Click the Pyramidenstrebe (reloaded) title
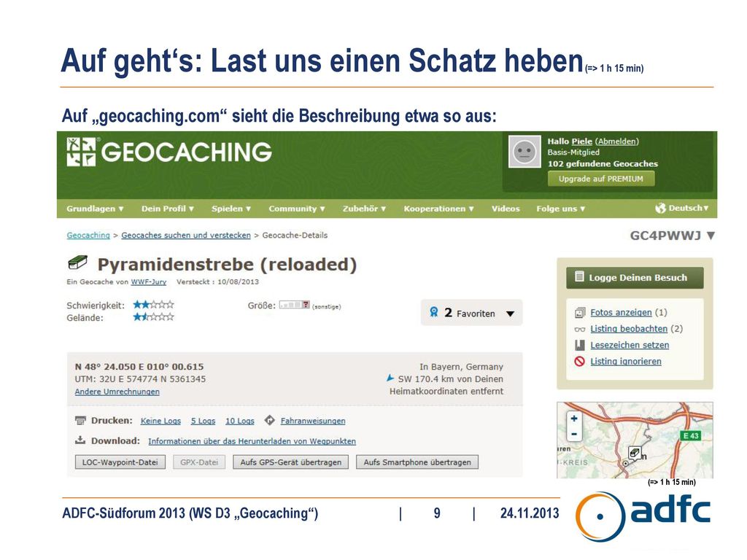Image resolution: width=747 pixels, height=560 pixels. 228,264
